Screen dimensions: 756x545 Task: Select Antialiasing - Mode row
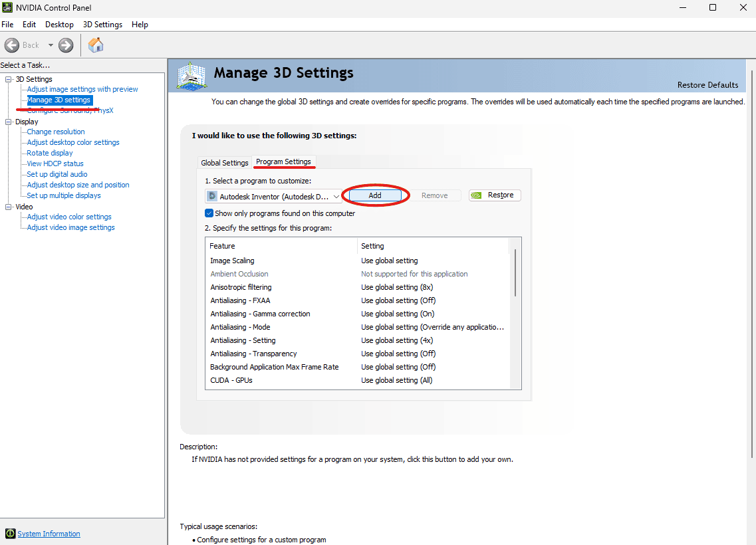click(x=357, y=327)
